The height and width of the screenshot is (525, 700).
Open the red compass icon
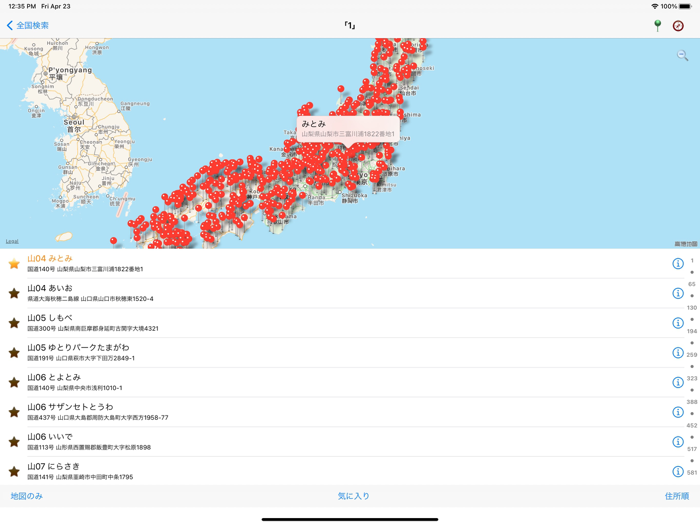(x=679, y=25)
